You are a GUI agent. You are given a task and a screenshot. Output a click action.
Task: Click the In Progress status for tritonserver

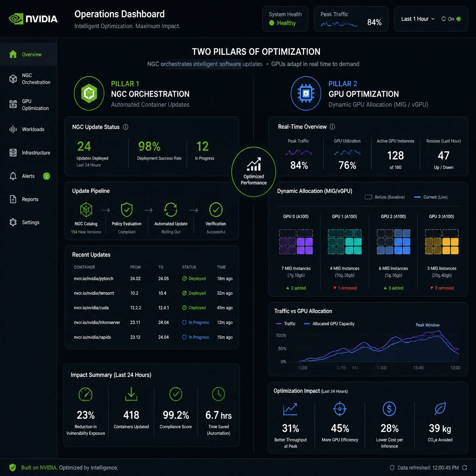[195, 323]
